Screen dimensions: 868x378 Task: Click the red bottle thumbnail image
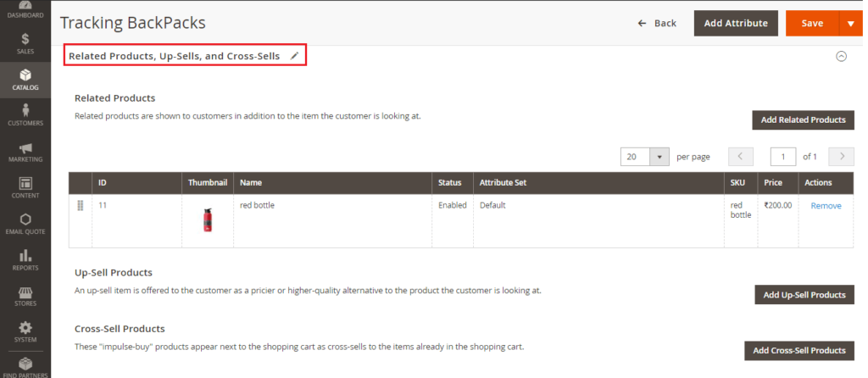(x=208, y=220)
